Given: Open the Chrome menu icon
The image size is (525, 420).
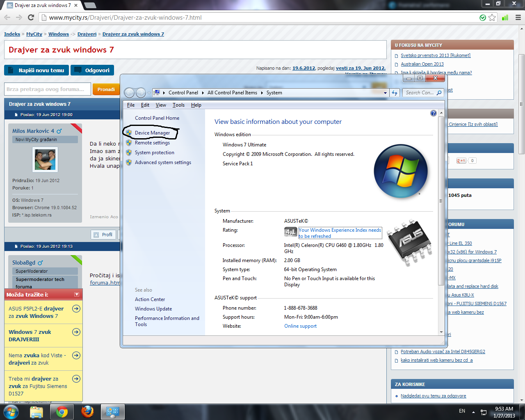Looking at the screenshot, I should coord(518,18).
